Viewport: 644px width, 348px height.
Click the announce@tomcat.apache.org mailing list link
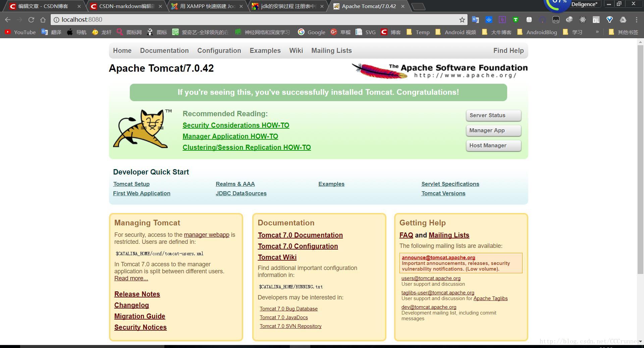(x=438, y=258)
